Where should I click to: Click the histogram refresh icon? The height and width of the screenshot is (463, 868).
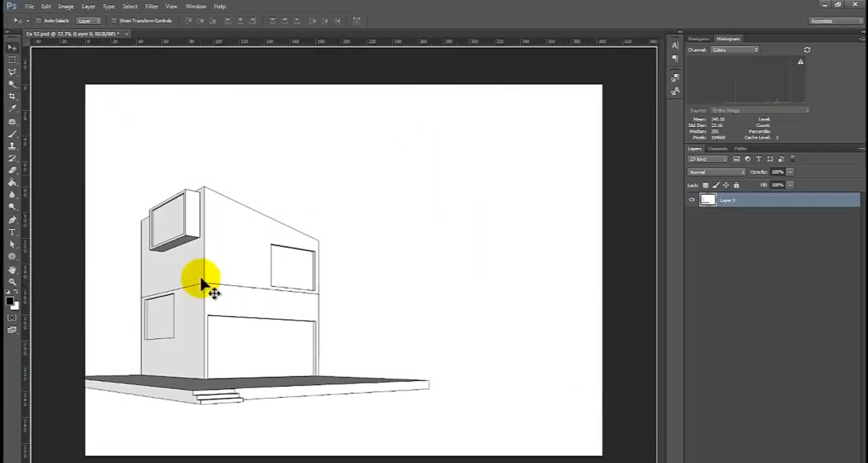807,50
